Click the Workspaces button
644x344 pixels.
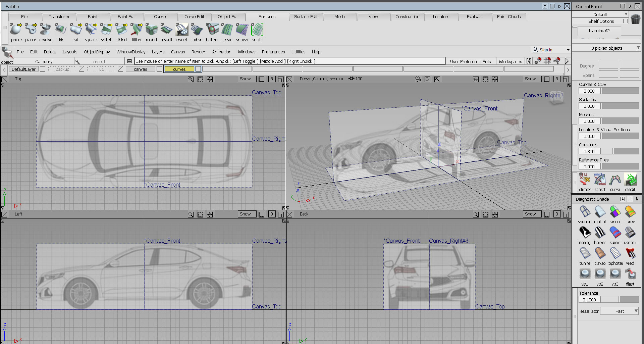point(510,61)
